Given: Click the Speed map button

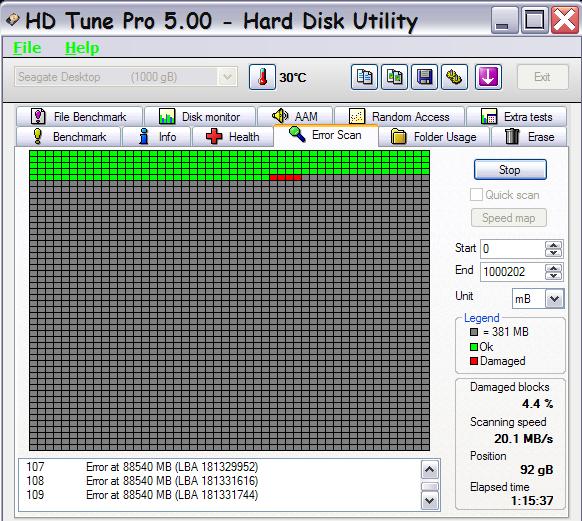Looking at the screenshot, I should 509,218.
